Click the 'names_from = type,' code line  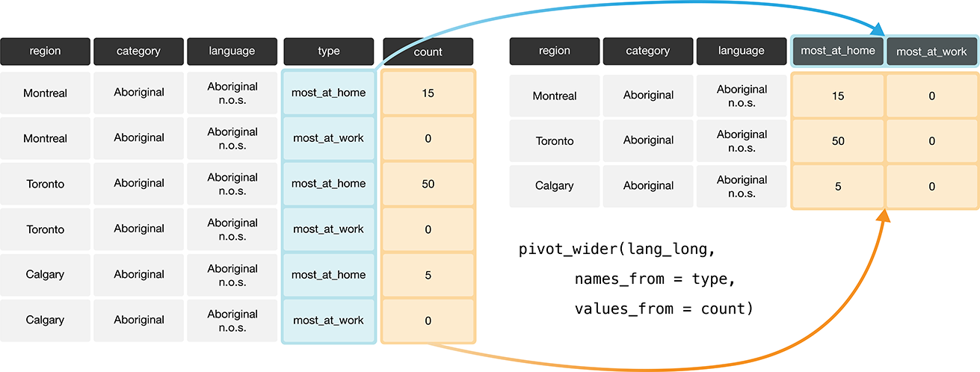click(x=655, y=279)
